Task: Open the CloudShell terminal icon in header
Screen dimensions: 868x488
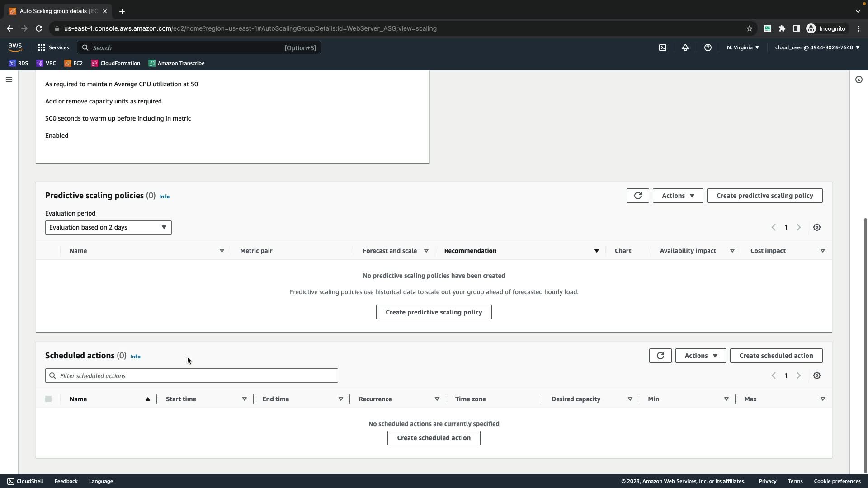Action: coord(663,47)
